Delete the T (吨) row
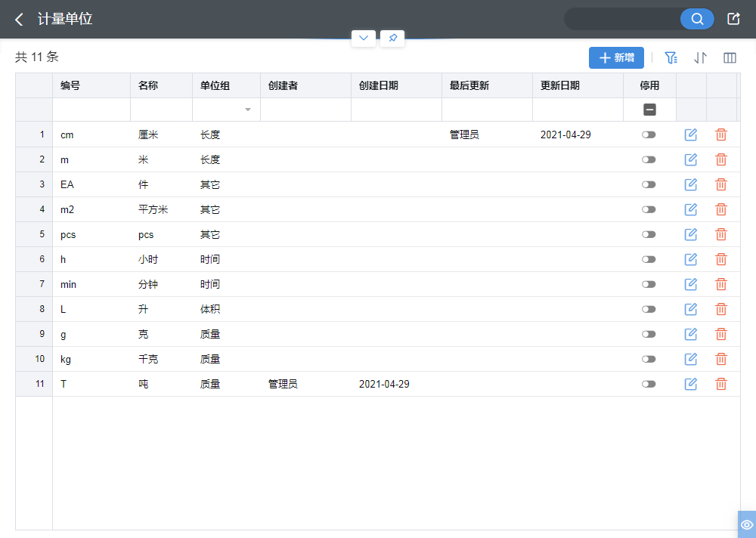Image resolution: width=756 pixels, height=538 pixels. (x=720, y=384)
